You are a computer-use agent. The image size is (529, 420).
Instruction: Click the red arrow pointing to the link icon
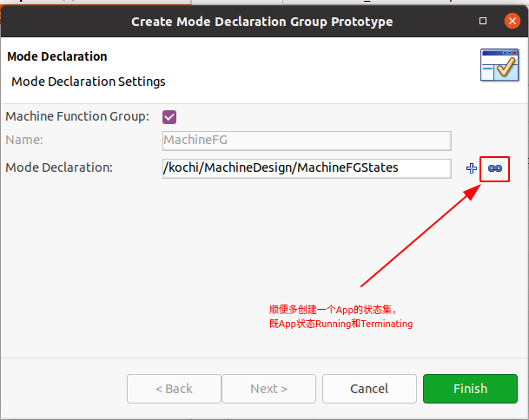point(420,236)
